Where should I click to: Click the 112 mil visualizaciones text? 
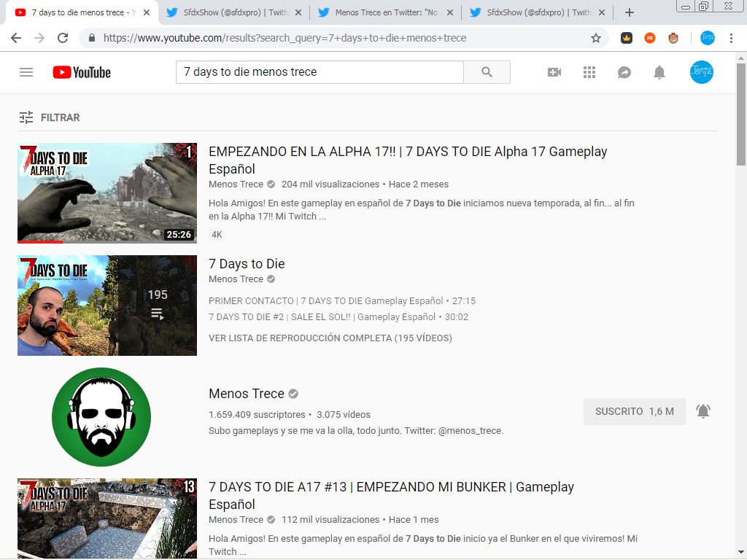click(330, 519)
